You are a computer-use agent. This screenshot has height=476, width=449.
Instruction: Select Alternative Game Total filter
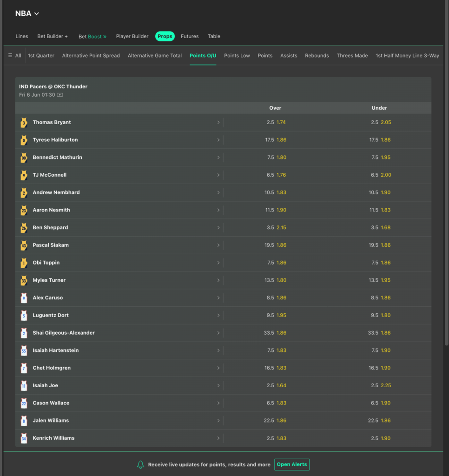(155, 56)
